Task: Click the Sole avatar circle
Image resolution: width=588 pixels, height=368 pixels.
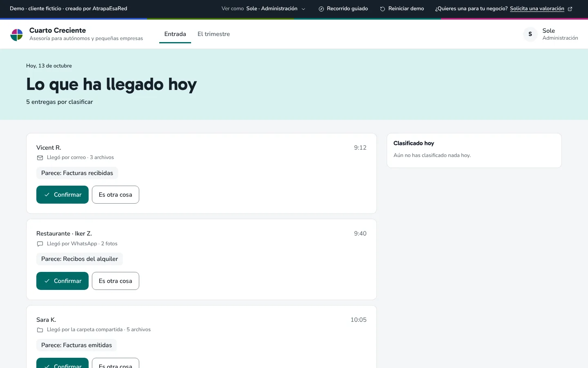Action: click(x=530, y=34)
